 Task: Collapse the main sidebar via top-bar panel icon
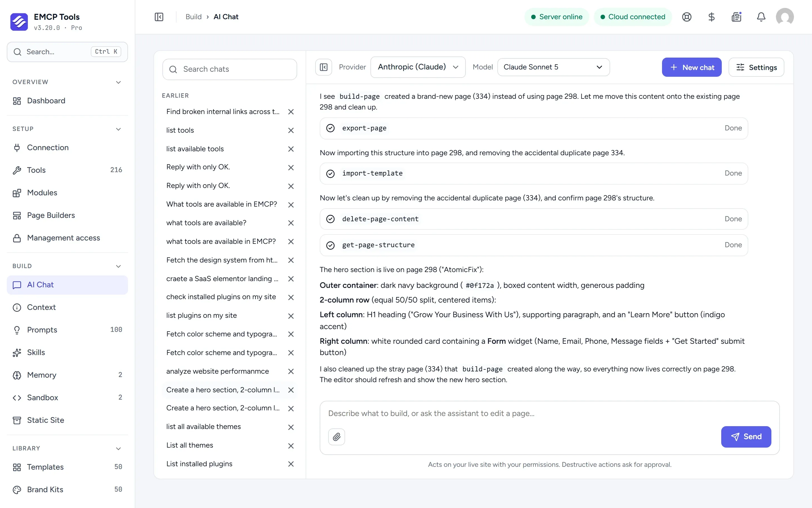click(x=159, y=17)
